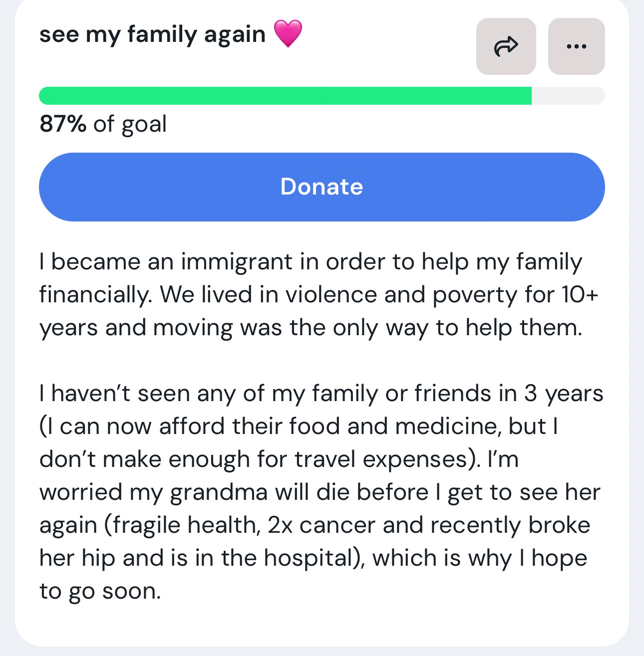Click the line "again (fragile health, 2x cancer"
This screenshot has width=644, height=656.
click(x=315, y=525)
